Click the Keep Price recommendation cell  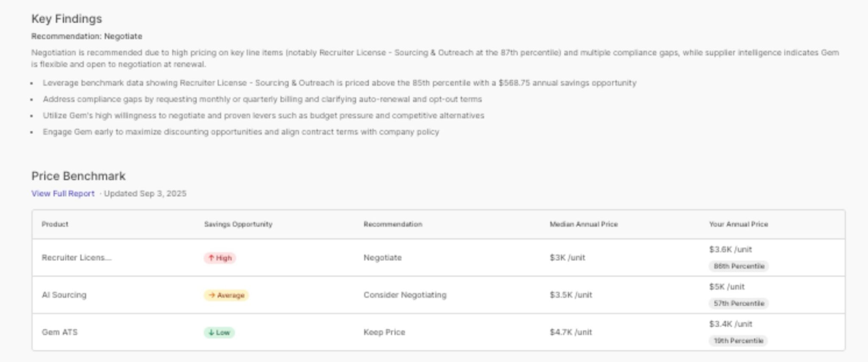pos(384,332)
